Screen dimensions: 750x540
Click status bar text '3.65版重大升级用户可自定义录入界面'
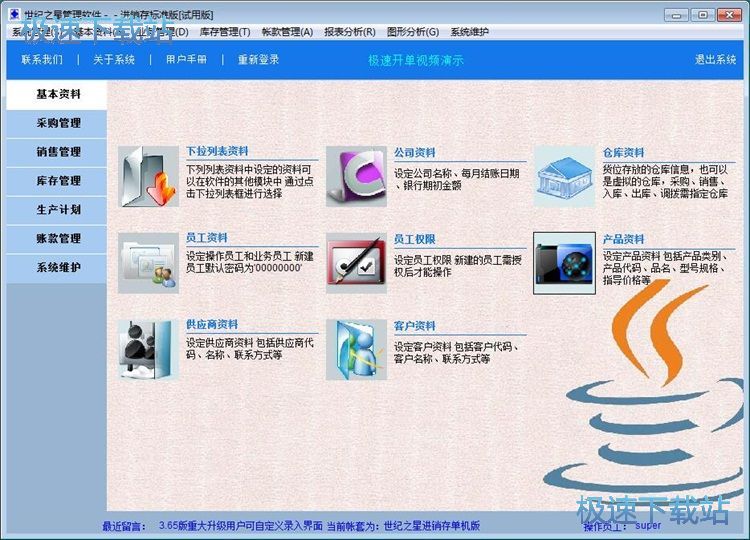point(241,526)
